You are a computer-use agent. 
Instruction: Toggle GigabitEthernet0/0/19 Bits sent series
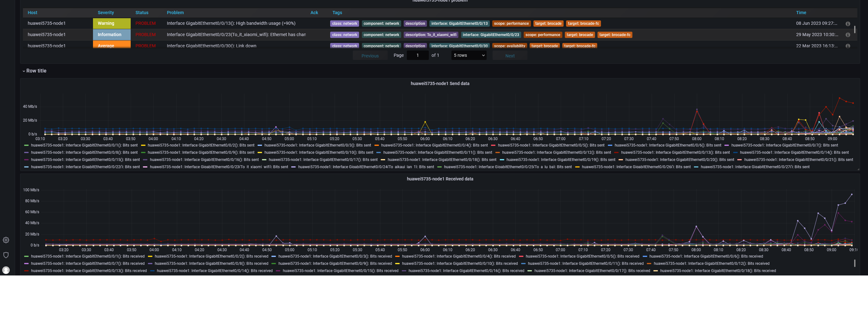click(561, 160)
